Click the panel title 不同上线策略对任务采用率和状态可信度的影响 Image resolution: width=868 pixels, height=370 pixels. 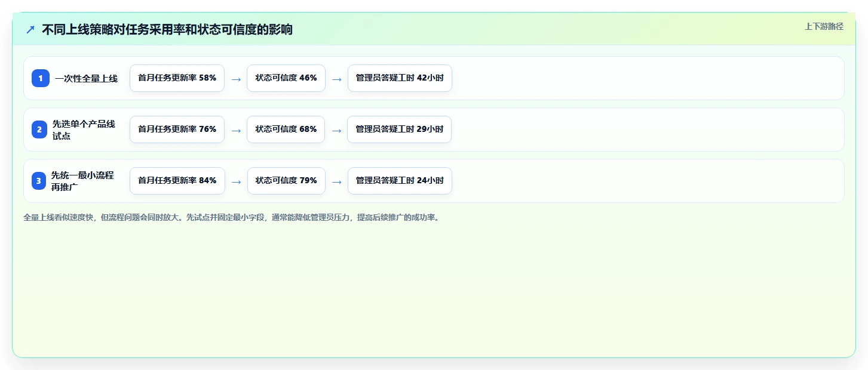[x=167, y=29]
